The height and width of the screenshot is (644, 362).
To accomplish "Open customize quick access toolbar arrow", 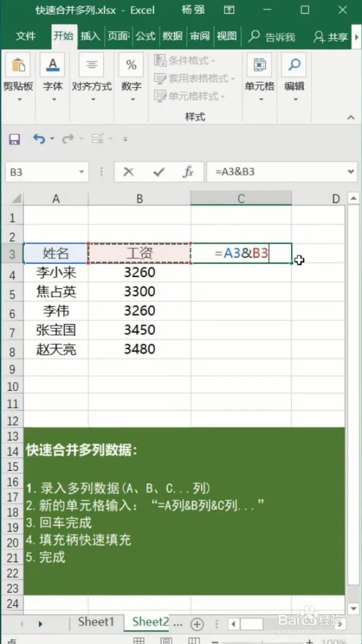I will tap(125, 139).
